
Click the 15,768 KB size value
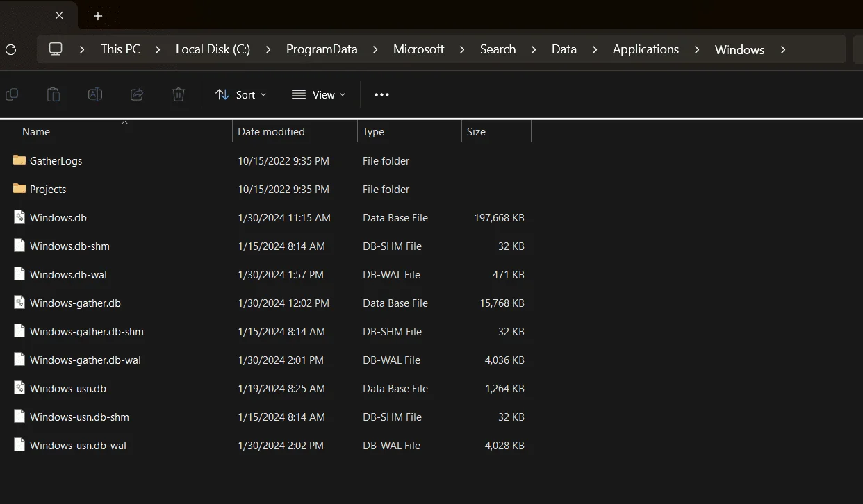tap(502, 303)
